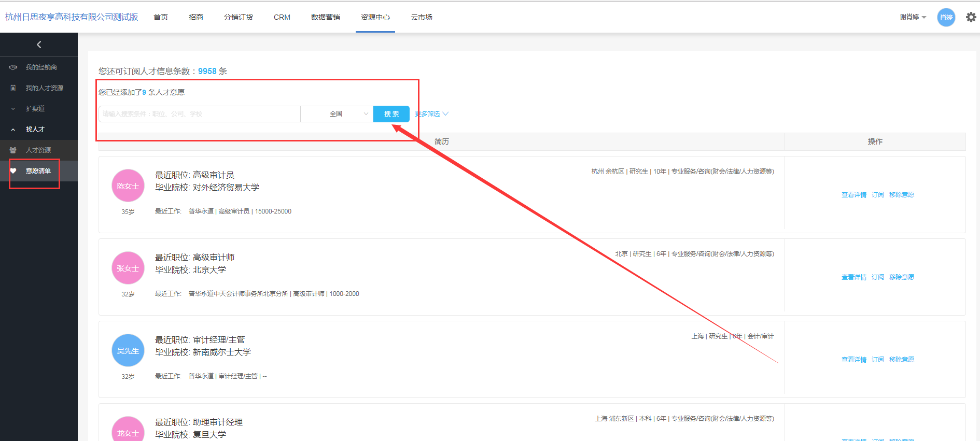This screenshot has height=441, width=980.
Task: Collapse sidebar with back arrow icon
Action: point(39,45)
